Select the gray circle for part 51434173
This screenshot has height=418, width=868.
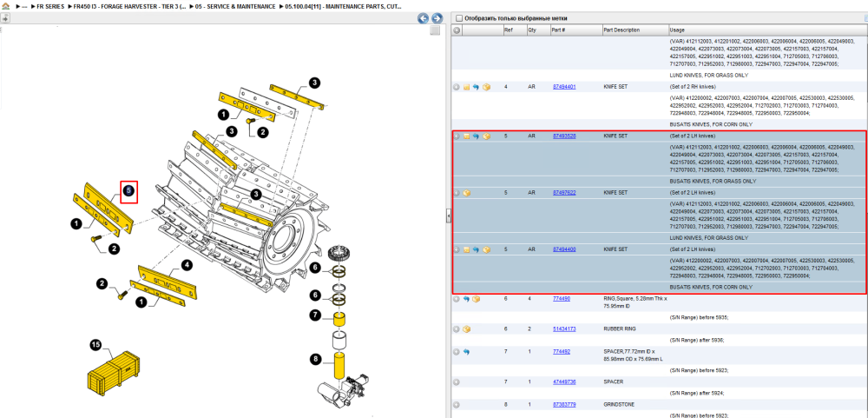[457, 328]
